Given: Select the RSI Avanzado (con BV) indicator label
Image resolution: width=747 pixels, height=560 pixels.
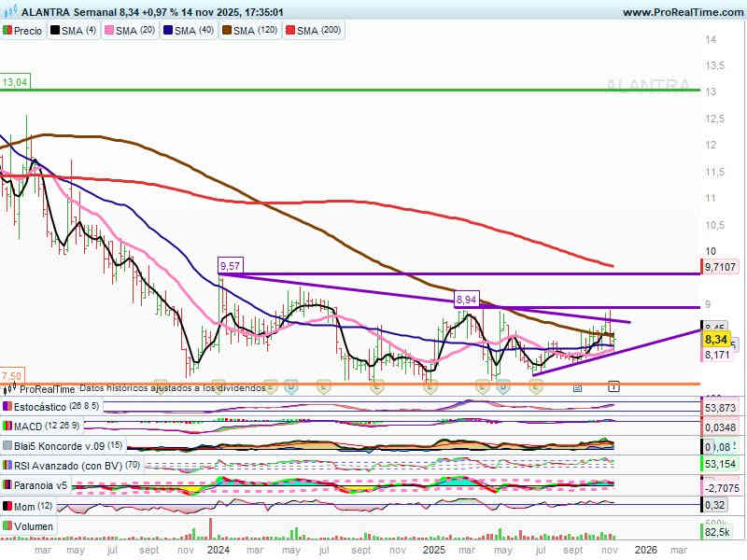Looking at the screenshot, I should click(x=64, y=465).
